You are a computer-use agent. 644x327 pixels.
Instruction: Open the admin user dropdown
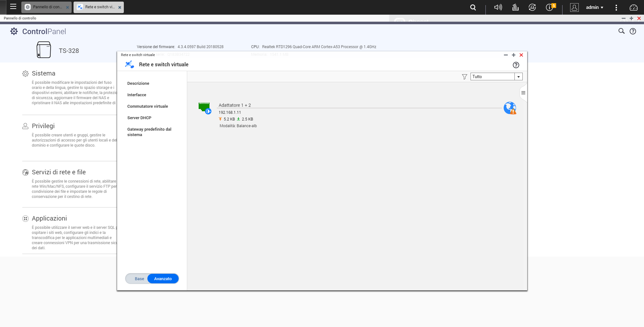(594, 7)
